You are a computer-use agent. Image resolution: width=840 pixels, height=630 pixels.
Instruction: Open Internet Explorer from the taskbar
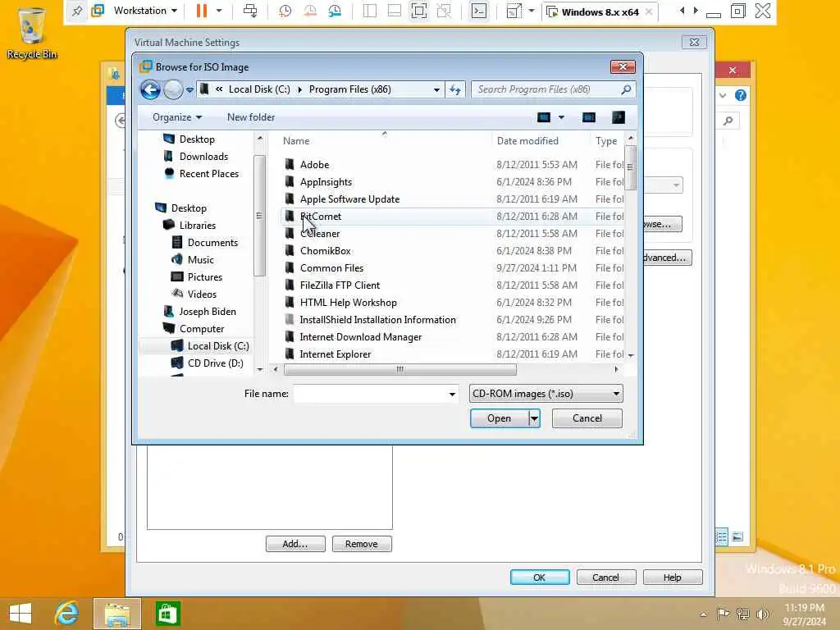(67, 614)
